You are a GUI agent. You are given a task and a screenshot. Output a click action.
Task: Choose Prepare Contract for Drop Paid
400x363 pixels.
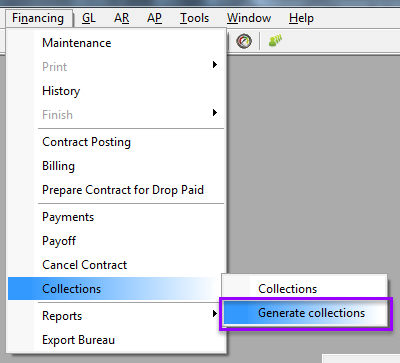pos(116,190)
